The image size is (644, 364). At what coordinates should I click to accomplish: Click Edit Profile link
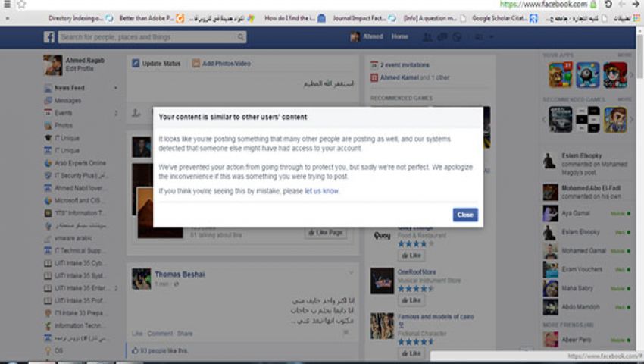click(80, 69)
